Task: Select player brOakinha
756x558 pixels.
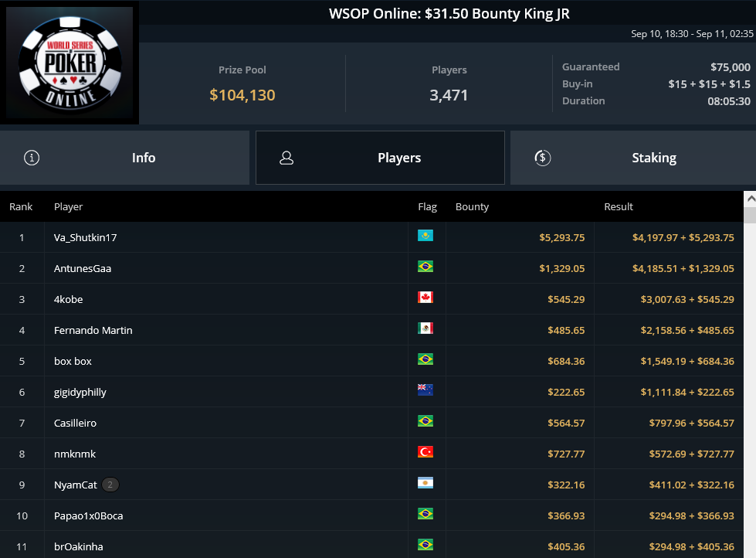Action: coord(79,546)
